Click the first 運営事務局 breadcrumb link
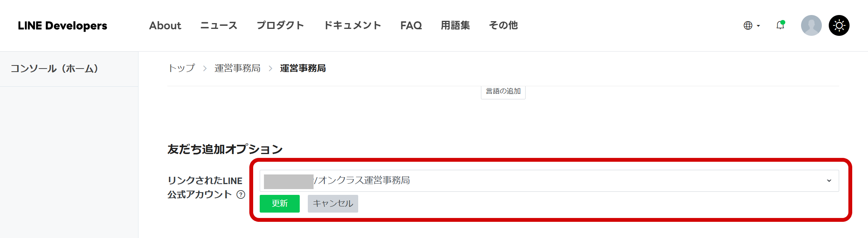The width and height of the screenshot is (868, 238). tap(237, 68)
